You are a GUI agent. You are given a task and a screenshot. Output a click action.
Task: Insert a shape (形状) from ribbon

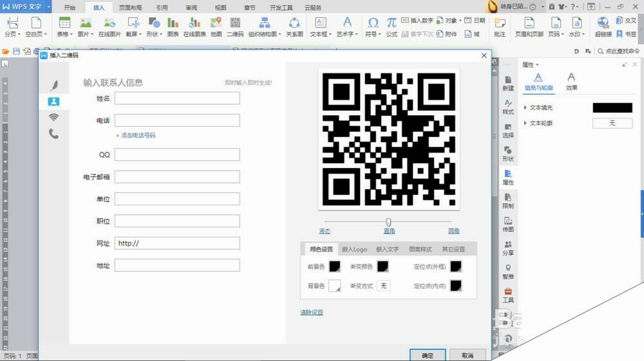click(154, 27)
